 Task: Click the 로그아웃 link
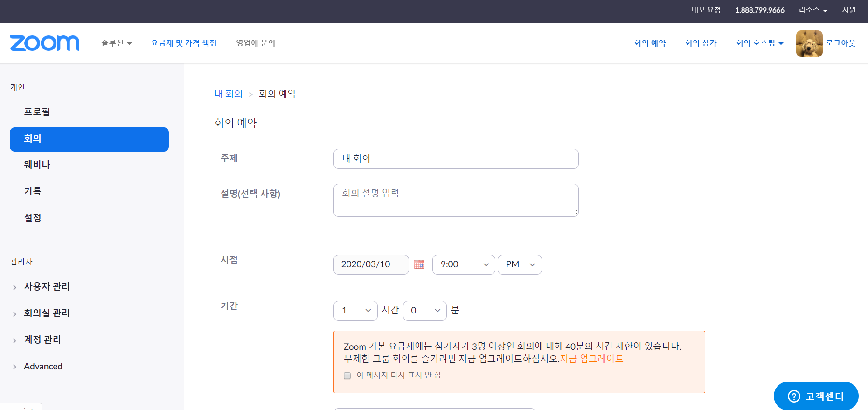pos(841,43)
